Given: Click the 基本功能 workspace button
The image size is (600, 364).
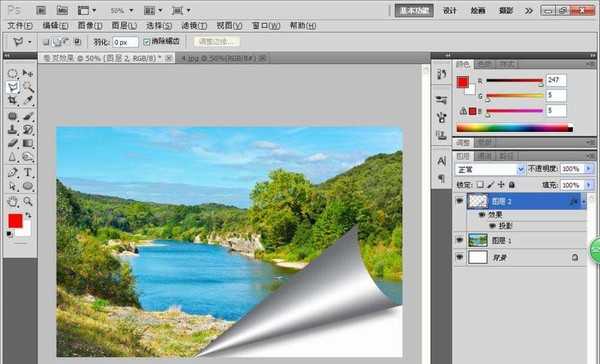Looking at the screenshot, I should point(414,11).
